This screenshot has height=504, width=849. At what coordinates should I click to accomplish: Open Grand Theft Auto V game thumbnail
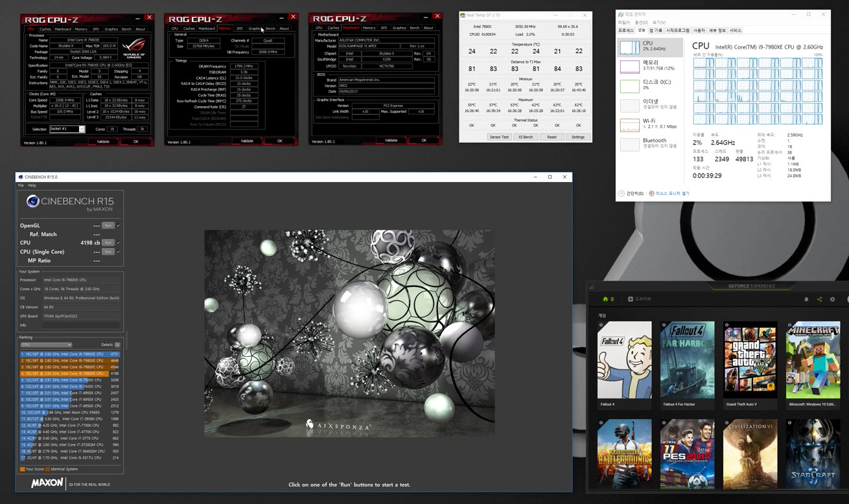pyautogui.click(x=750, y=360)
